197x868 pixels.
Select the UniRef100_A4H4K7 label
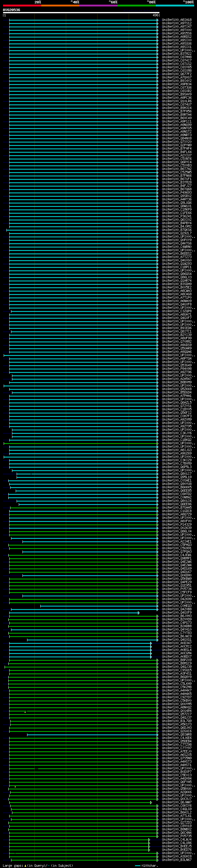[x=177, y=691]
